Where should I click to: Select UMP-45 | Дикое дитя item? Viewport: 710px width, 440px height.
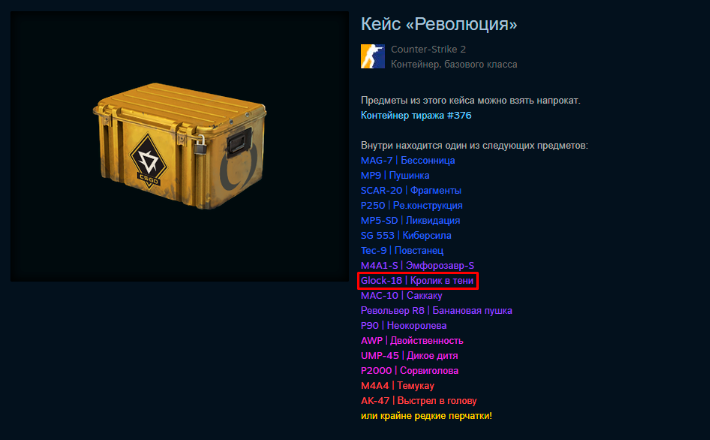[x=409, y=355]
